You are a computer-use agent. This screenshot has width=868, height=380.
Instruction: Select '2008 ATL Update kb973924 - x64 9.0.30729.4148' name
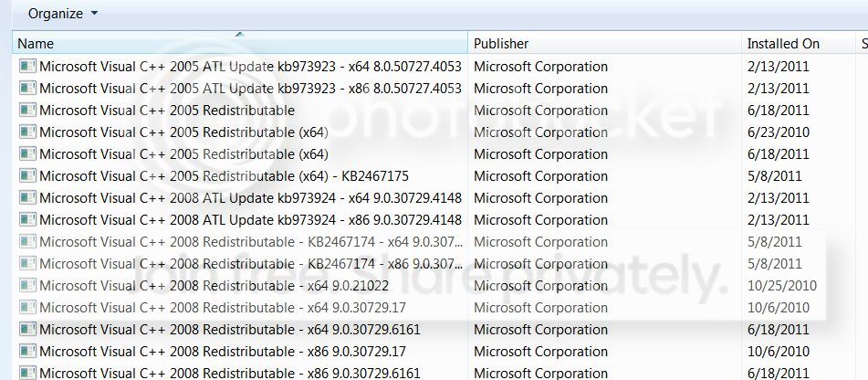point(250,197)
